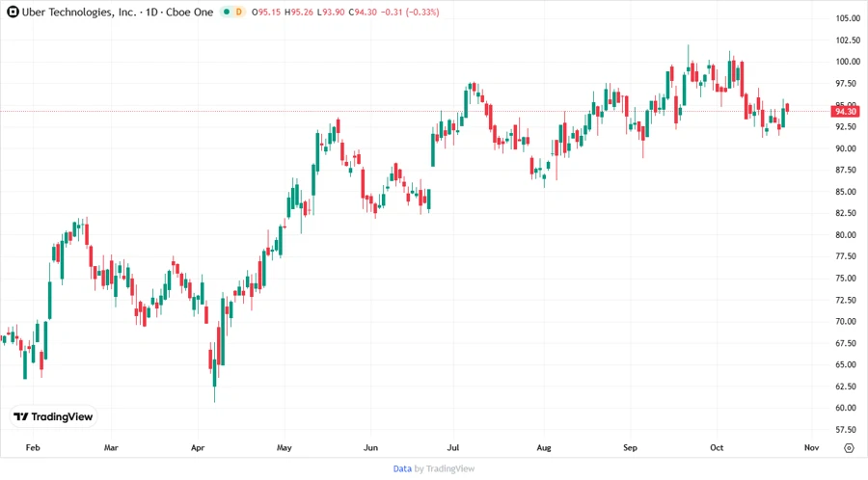Open chart settings gear icon
This screenshot has height=480, width=868.
[x=849, y=448]
